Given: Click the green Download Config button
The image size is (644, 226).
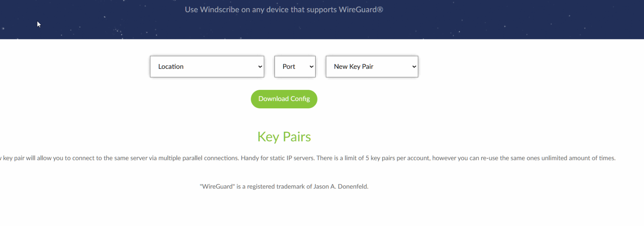Looking at the screenshot, I should pos(284,99).
